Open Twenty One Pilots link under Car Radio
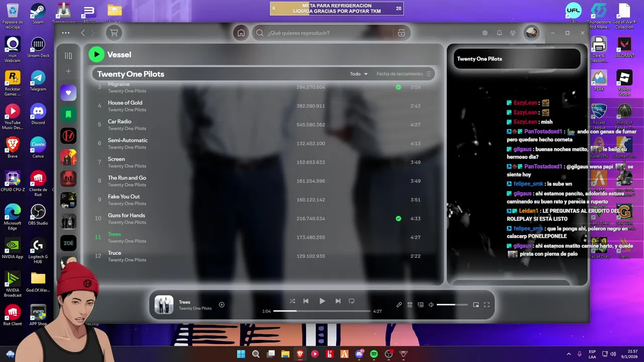 127,129
